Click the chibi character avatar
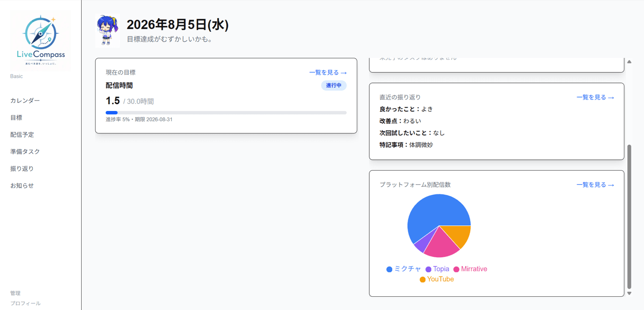 (x=107, y=30)
